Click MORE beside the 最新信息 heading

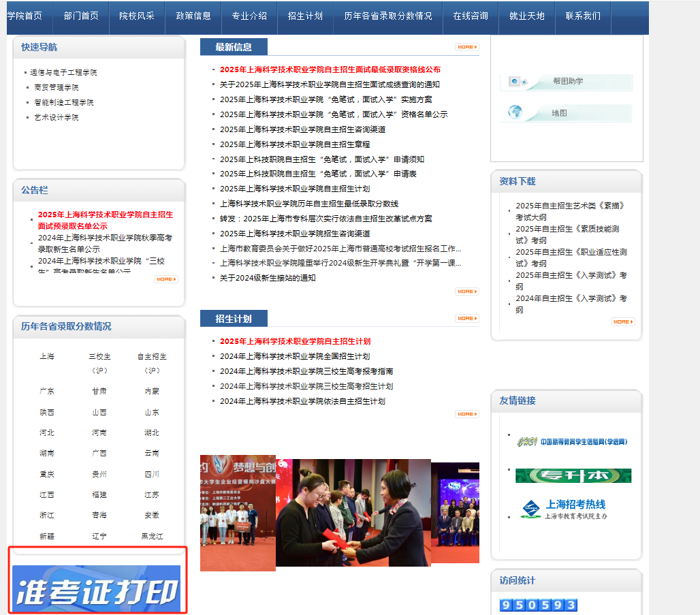(x=466, y=47)
